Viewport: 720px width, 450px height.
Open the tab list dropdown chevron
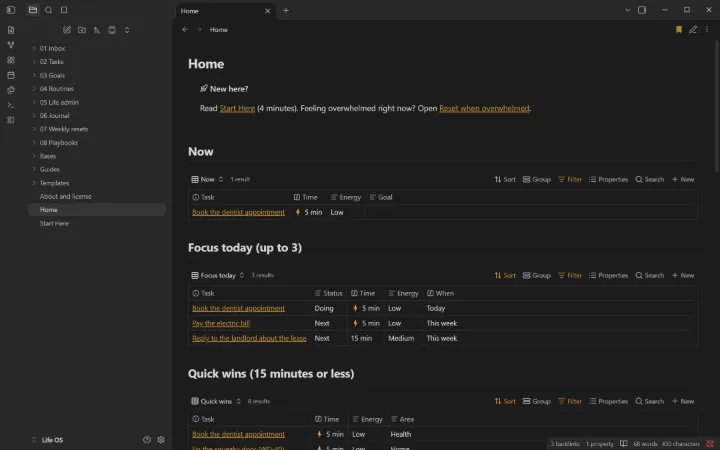point(628,10)
